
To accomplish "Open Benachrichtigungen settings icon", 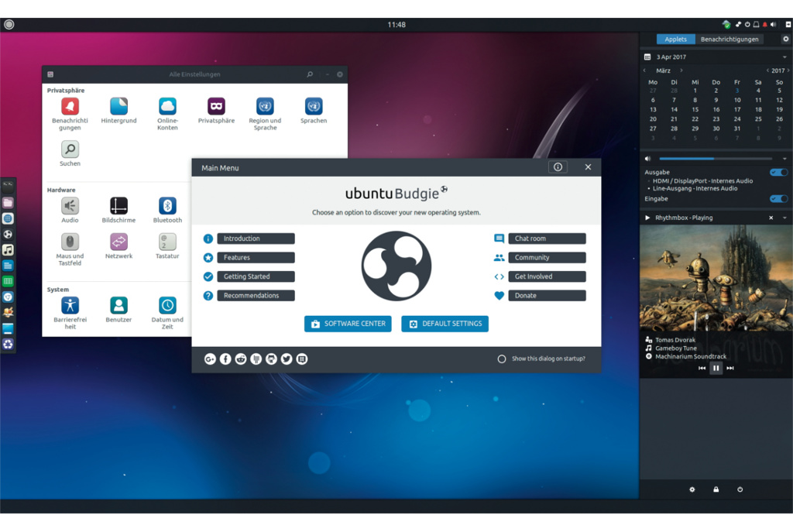I will click(x=70, y=107).
